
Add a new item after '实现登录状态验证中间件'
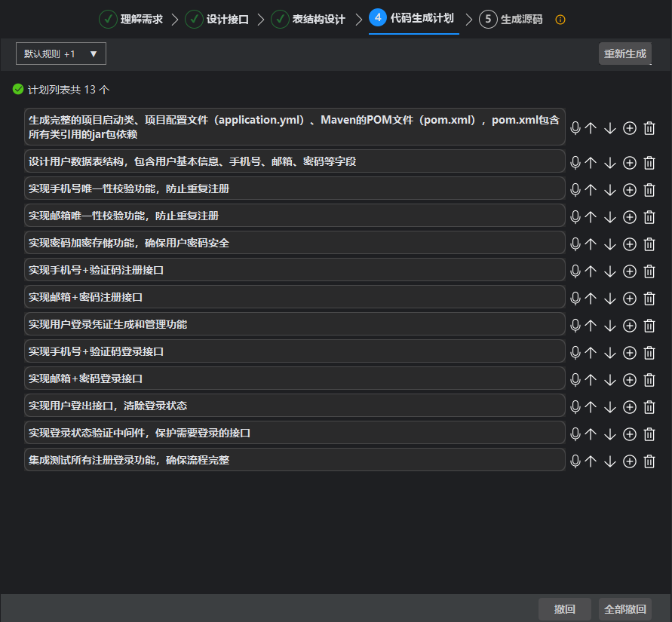[630, 434]
